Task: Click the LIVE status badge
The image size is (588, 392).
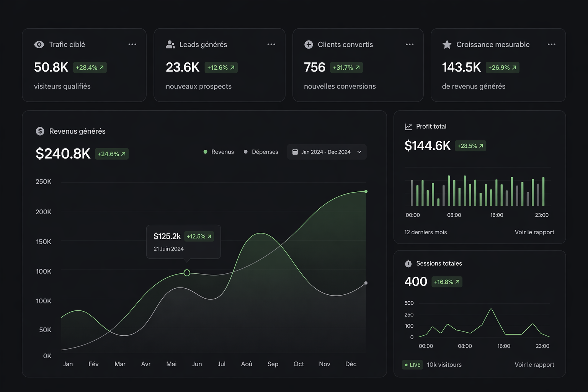Action: [x=412, y=365]
